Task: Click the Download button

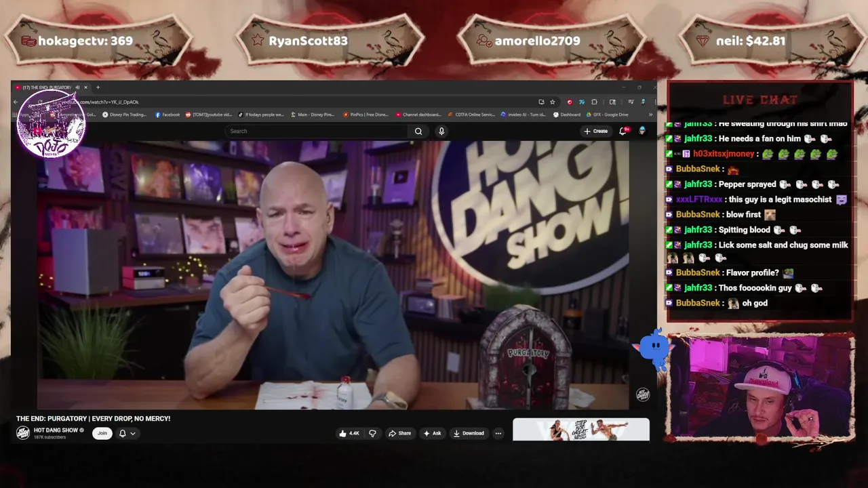Action: [469, 433]
